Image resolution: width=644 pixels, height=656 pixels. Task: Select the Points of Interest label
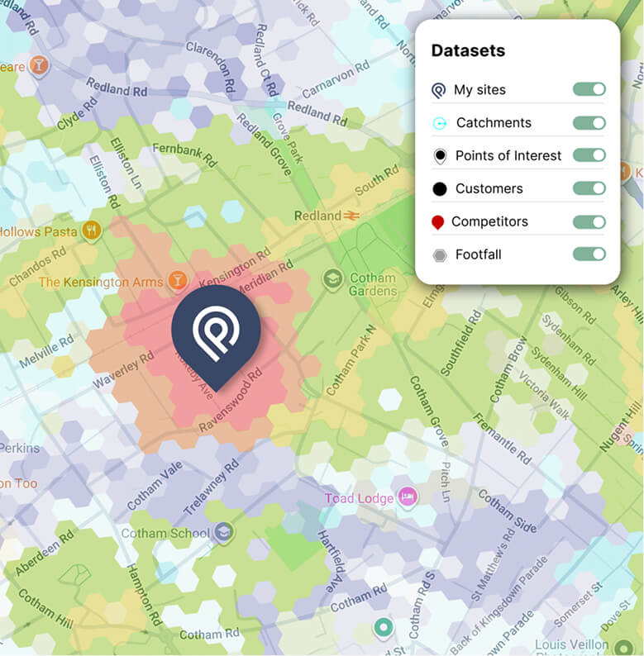(x=508, y=155)
